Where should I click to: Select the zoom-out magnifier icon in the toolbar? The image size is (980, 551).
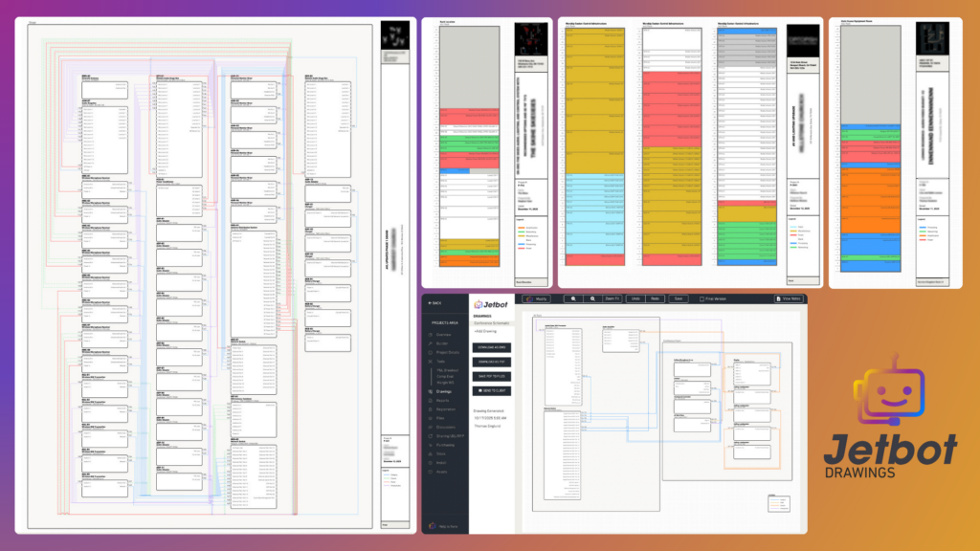click(592, 299)
